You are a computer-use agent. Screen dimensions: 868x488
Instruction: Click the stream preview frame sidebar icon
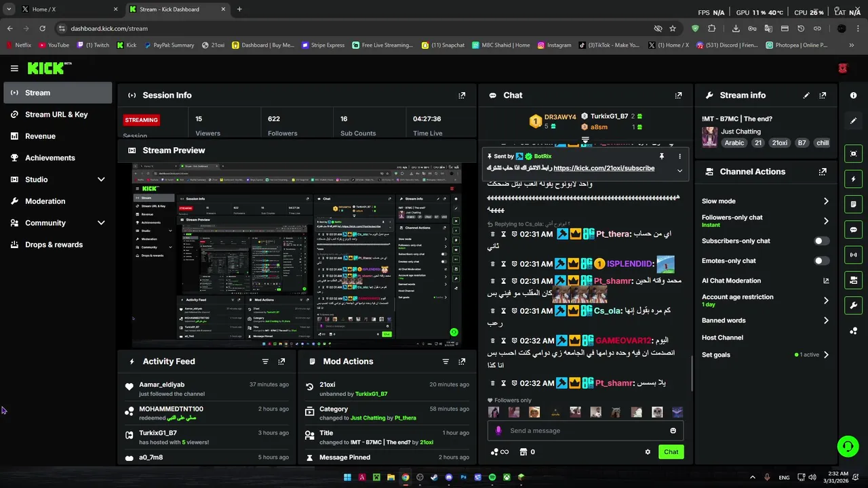tap(854, 154)
